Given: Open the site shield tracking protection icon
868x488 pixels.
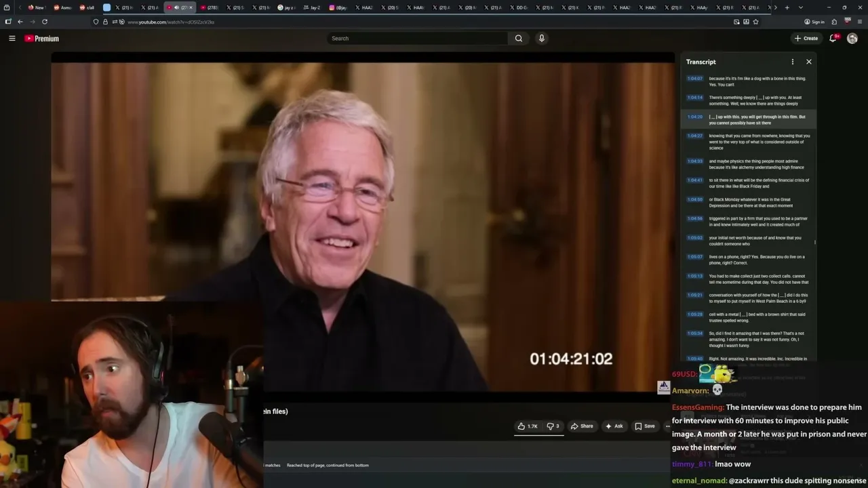Looking at the screenshot, I should pos(96,22).
